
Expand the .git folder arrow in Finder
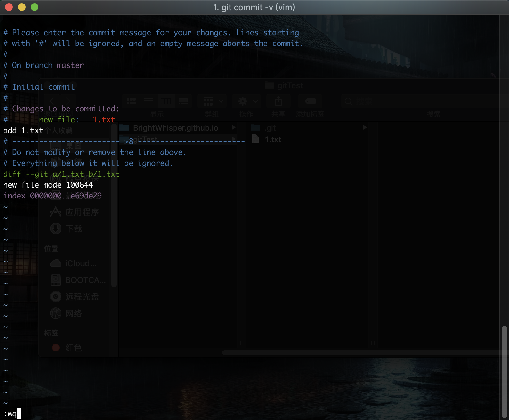tap(365, 128)
